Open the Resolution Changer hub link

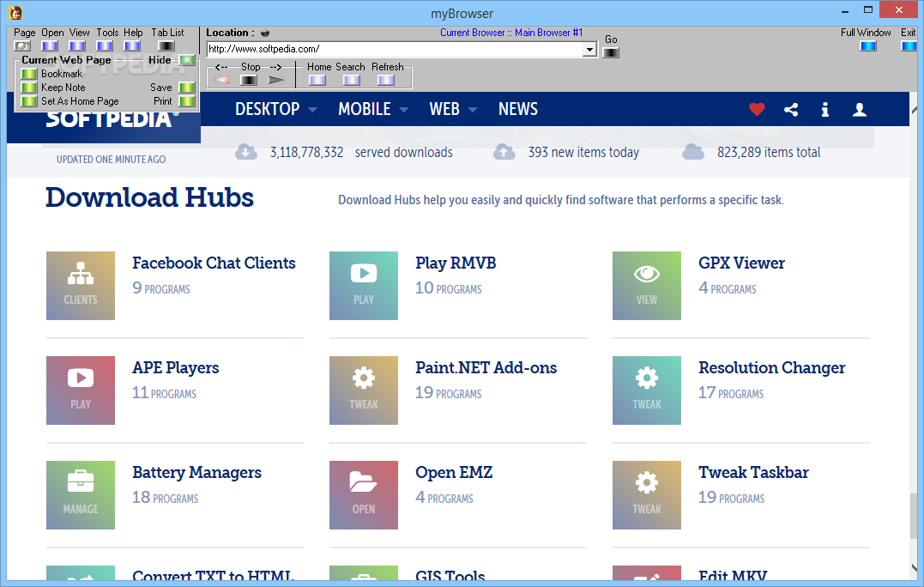772,368
